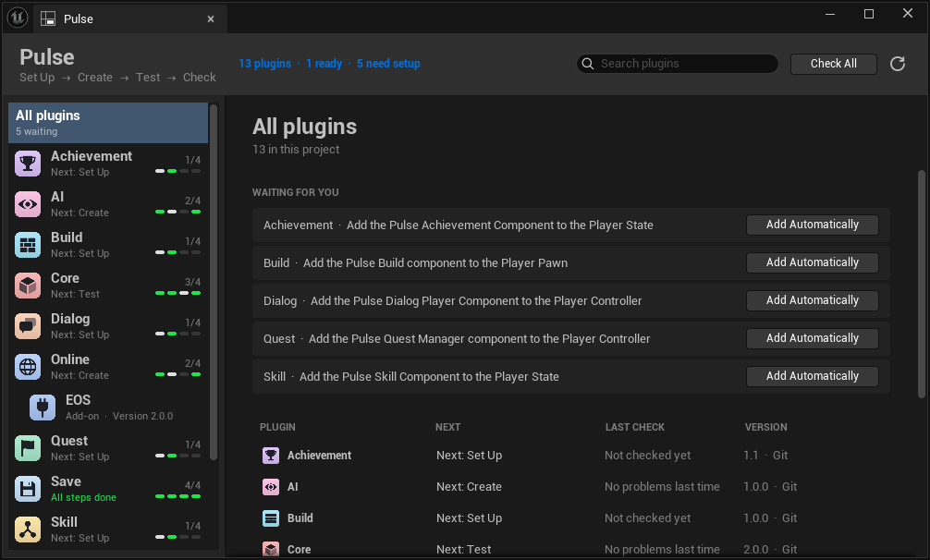The image size is (930, 560).
Task: Click the Build icon in plugin table
Action: (271, 517)
